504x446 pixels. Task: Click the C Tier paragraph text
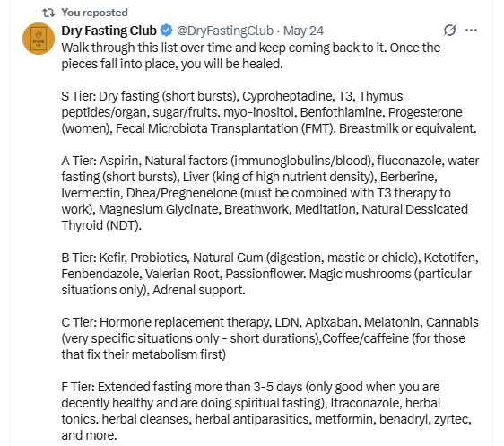coord(270,338)
